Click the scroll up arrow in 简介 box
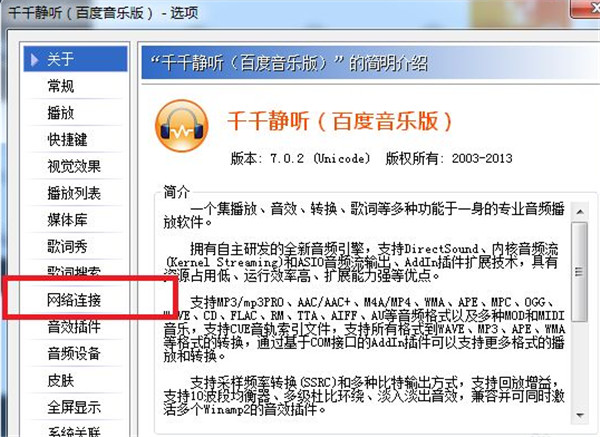The width and height of the screenshot is (600, 437). [580, 212]
